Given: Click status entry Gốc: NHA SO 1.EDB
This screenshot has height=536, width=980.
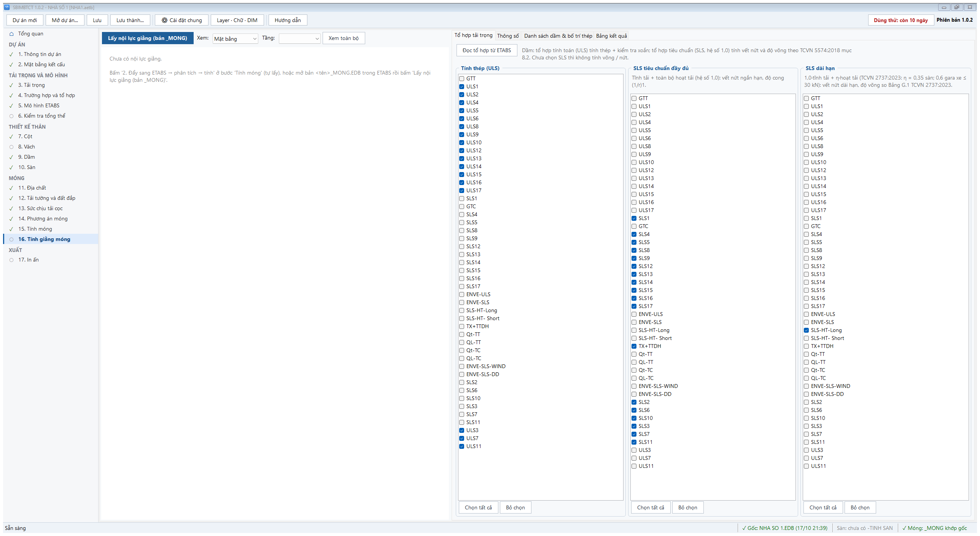Looking at the screenshot, I should pyautogui.click(x=784, y=528).
